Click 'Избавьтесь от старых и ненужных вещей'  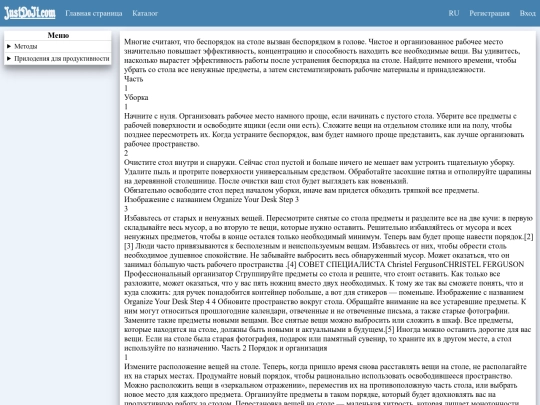[x=194, y=218]
